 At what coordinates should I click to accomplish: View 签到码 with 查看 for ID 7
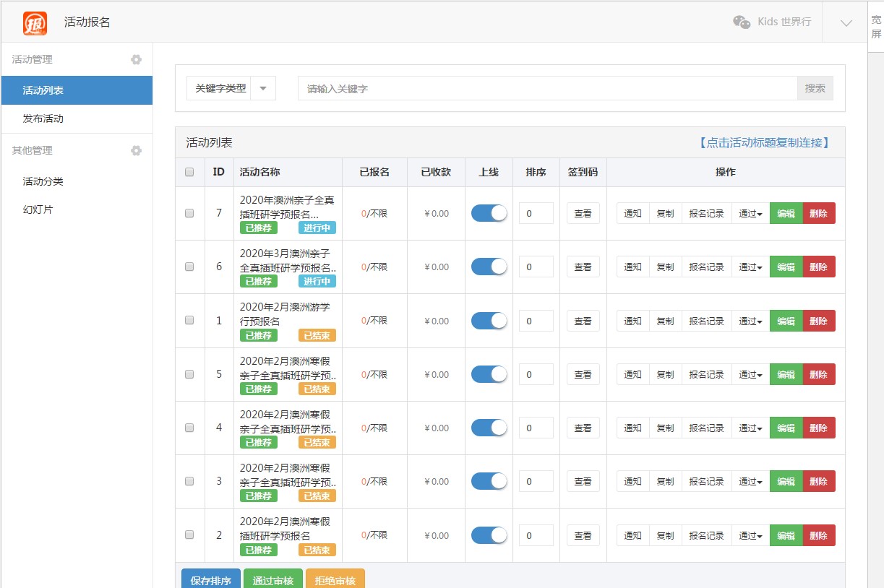point(583,213)
